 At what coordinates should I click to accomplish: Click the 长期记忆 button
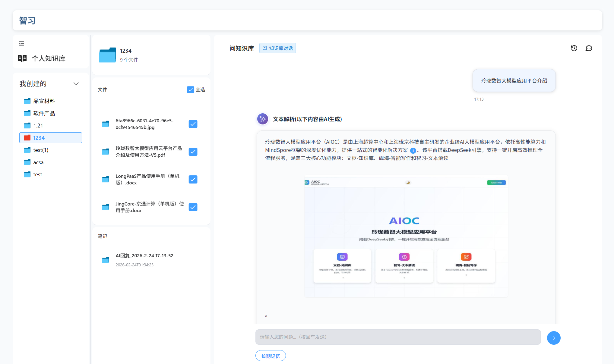pos(271,356)
